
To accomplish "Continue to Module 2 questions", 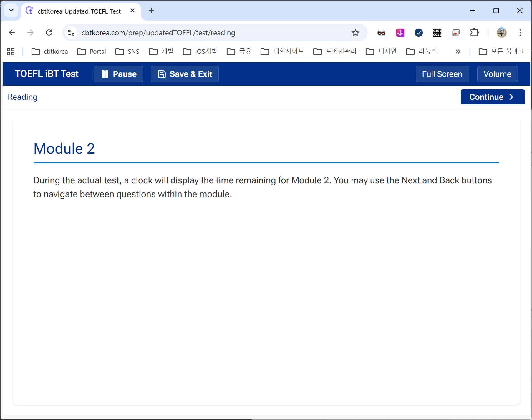I will pyautogui.click(x=492, y=97).
